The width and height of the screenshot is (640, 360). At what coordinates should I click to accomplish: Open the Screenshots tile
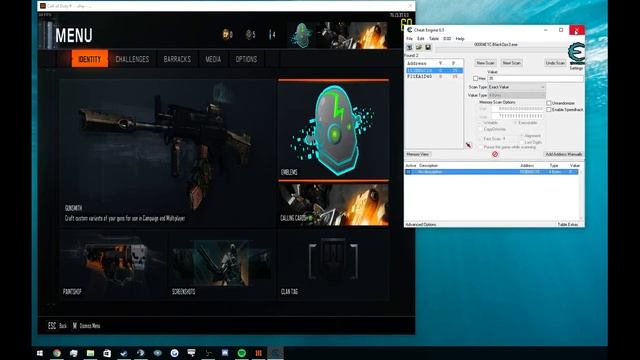pyautogui.click(x=222, y=265)
